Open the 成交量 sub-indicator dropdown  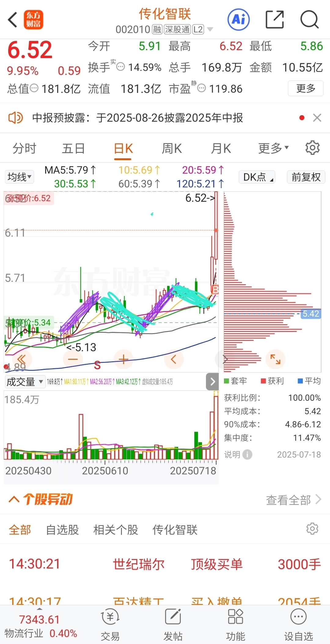(x=25, y=382)
